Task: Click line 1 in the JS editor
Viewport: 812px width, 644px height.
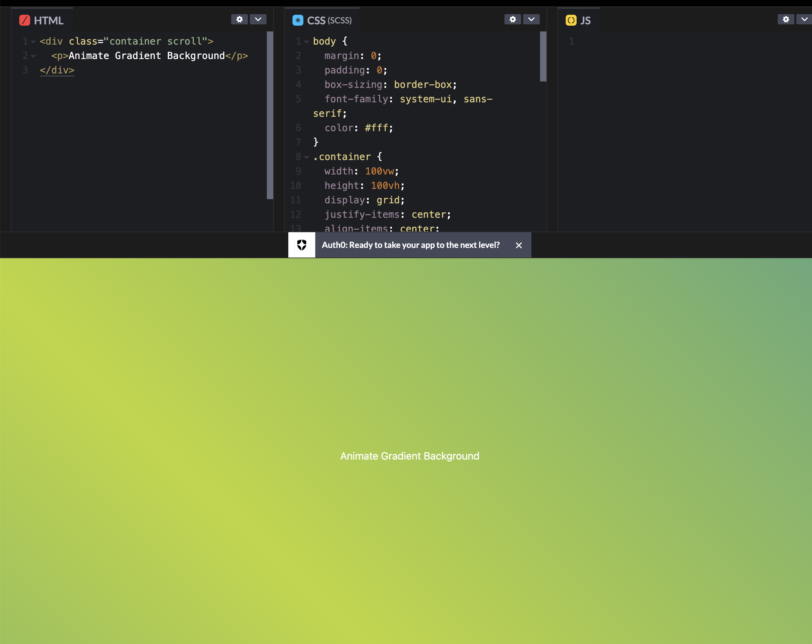Action: 640,41
